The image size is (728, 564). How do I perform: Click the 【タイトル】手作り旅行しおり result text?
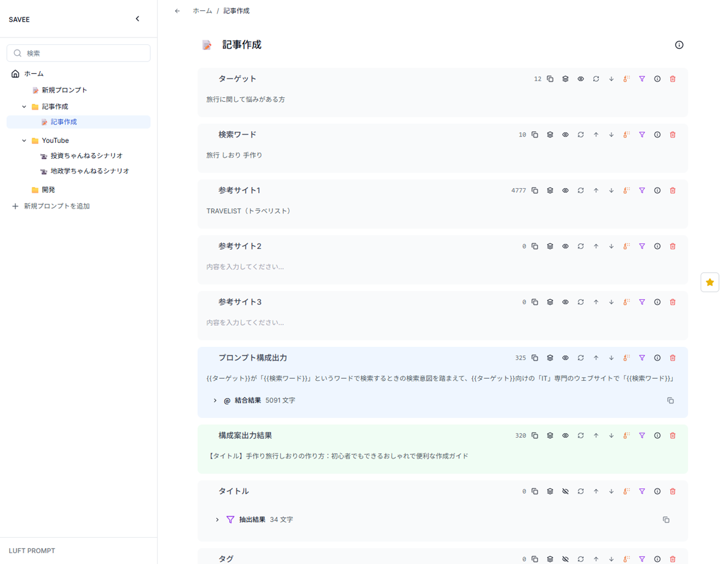(x=338, y=456)
